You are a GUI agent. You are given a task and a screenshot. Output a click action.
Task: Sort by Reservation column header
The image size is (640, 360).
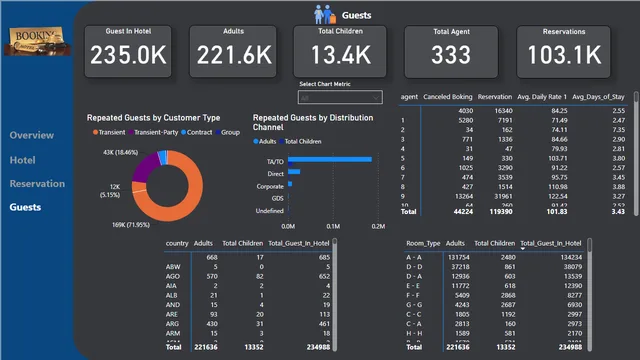pos(495,97)
